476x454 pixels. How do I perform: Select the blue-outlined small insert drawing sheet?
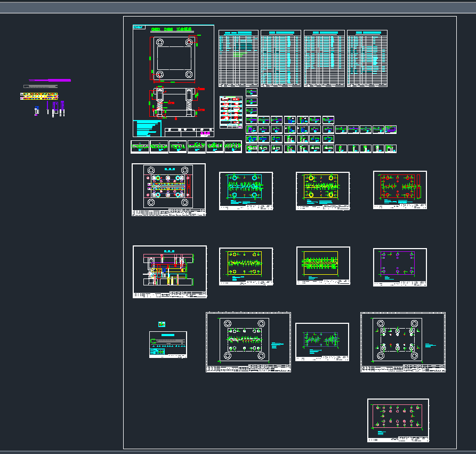coord(322,342)
